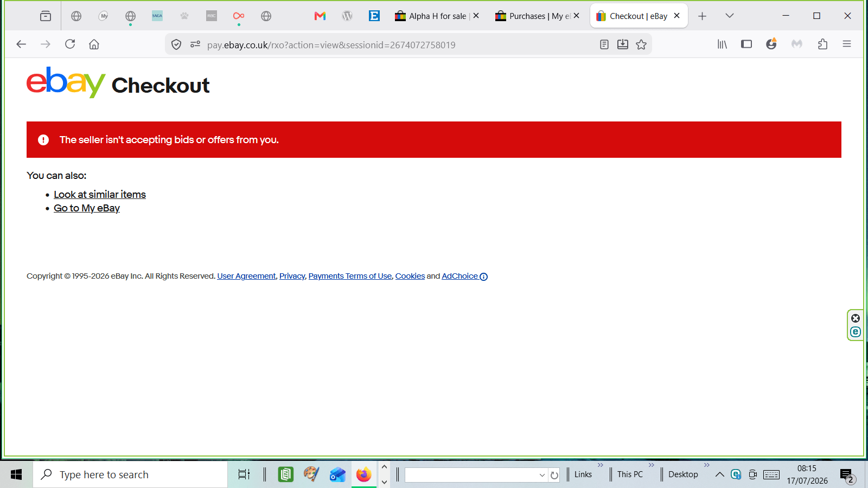The width and height of the screenshot is (868, 488).
Task: Show hidden system tray icons
Action: click(x=720, y=474)
